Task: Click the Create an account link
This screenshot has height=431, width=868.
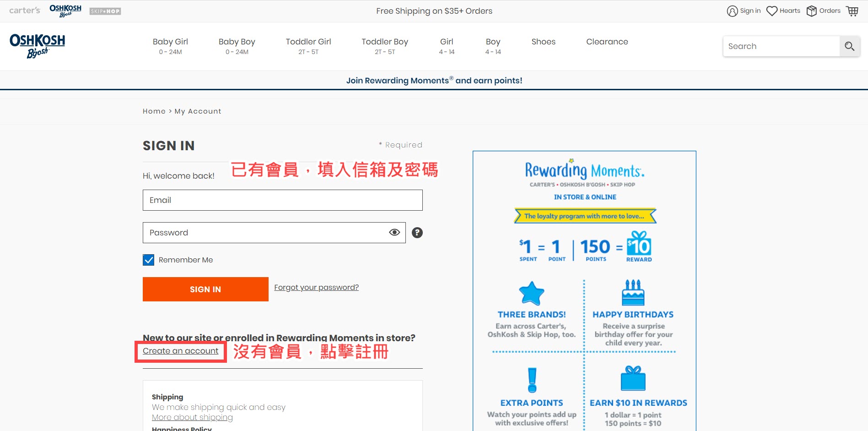Action: [180, 351]
